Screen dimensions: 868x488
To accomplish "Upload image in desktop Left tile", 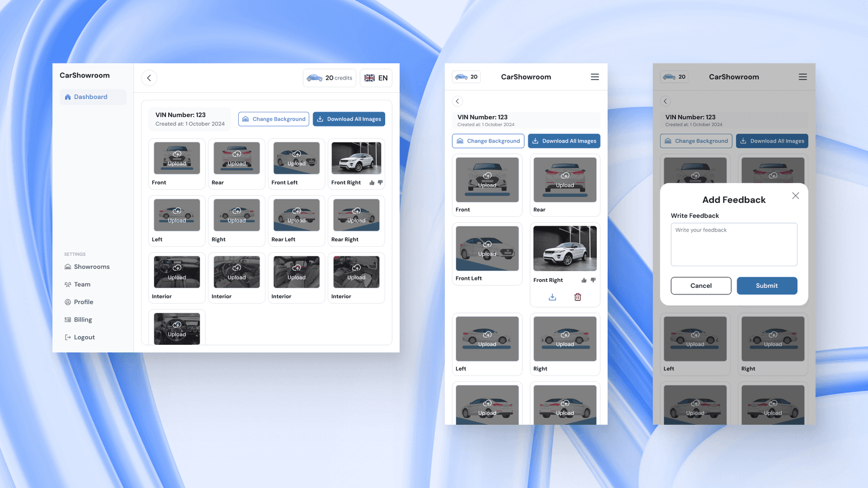I will 177,215.
